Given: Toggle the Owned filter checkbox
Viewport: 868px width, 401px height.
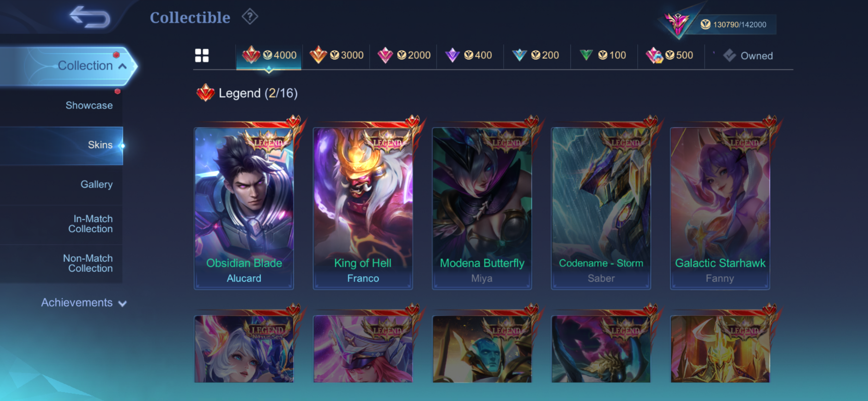Looking at the screenshot, I should (x=748, y=56).
